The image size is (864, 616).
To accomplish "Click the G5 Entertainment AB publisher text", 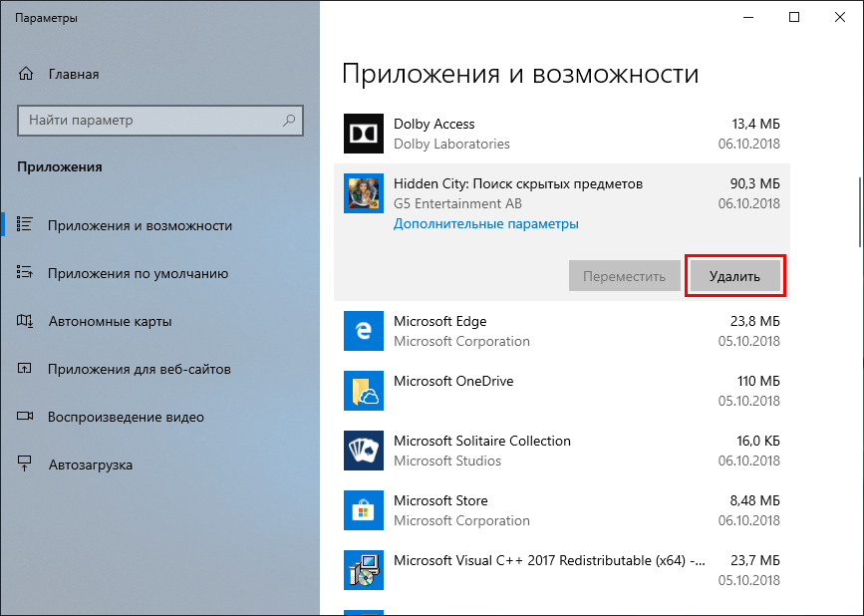I will coord(457,204).
